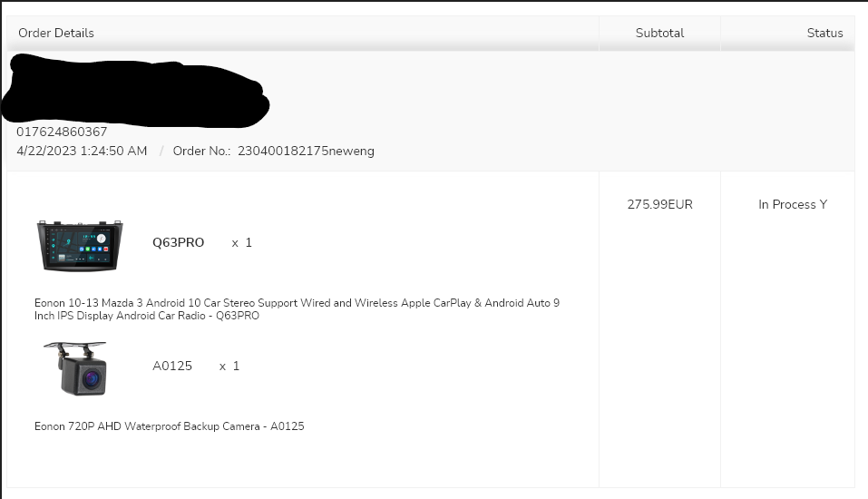Click the quantity x 1 beside Q63PRO

(x=241, y=242)
